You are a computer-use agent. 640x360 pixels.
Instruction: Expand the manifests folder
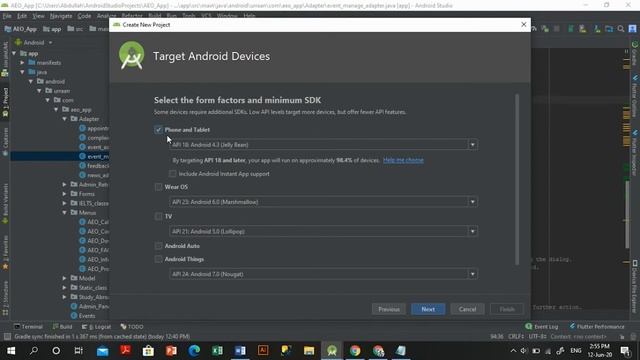[x=22, y=63]
